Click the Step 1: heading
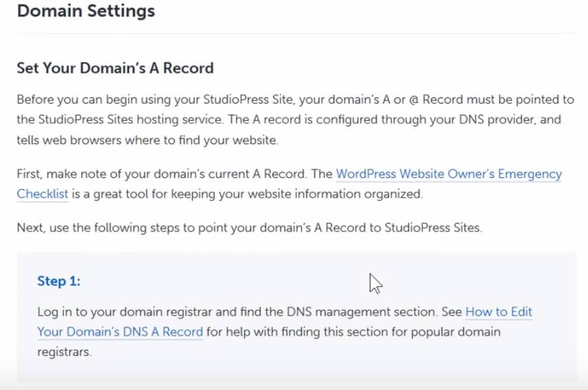 pyautogui.click(x=59, y=281)
